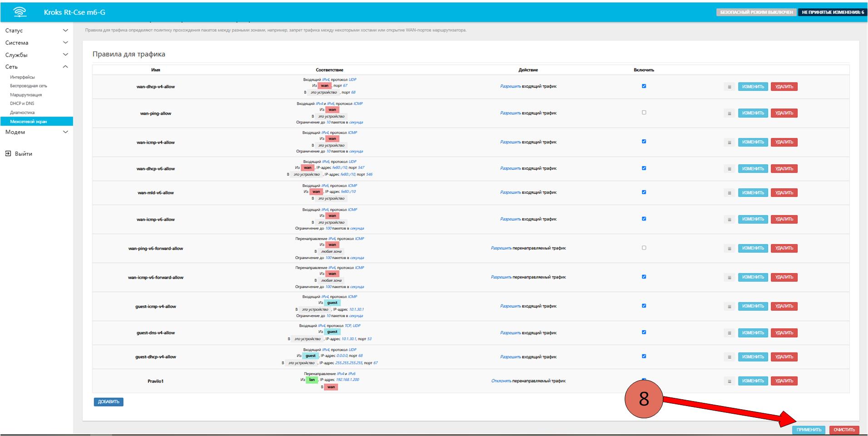Open the unsaved changes indicator in header

click(x=833, y=12)
